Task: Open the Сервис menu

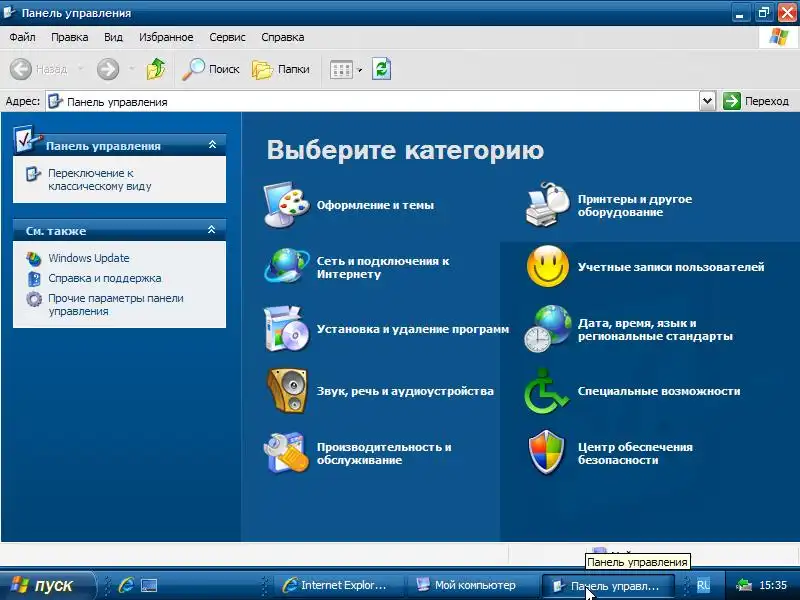Action: point(228,37)
